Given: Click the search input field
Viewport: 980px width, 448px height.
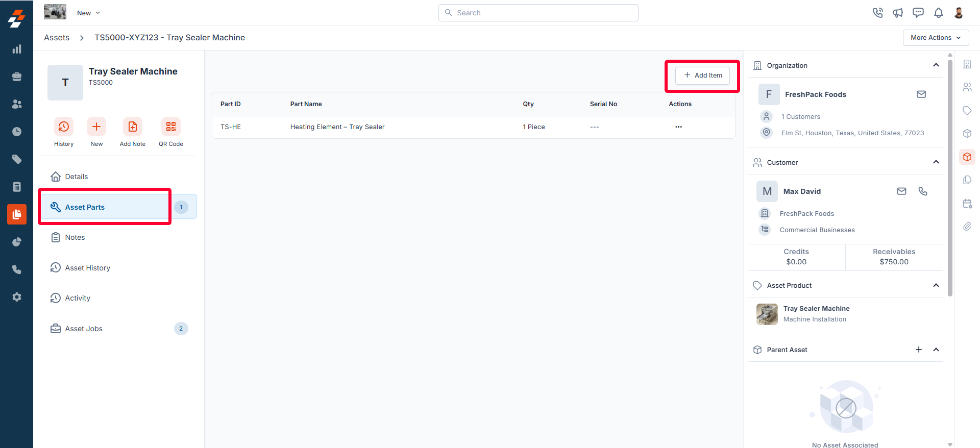Looking at the screenshot, I should point(538,13).
